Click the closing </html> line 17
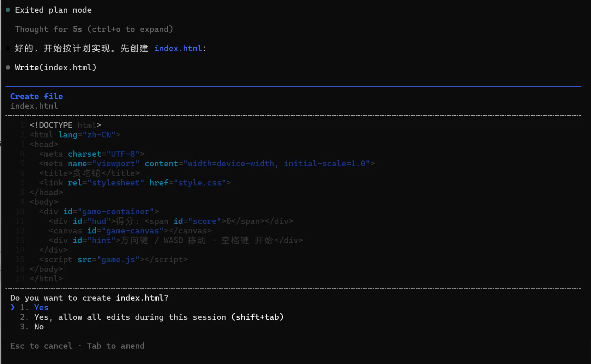 pos(46,279)
